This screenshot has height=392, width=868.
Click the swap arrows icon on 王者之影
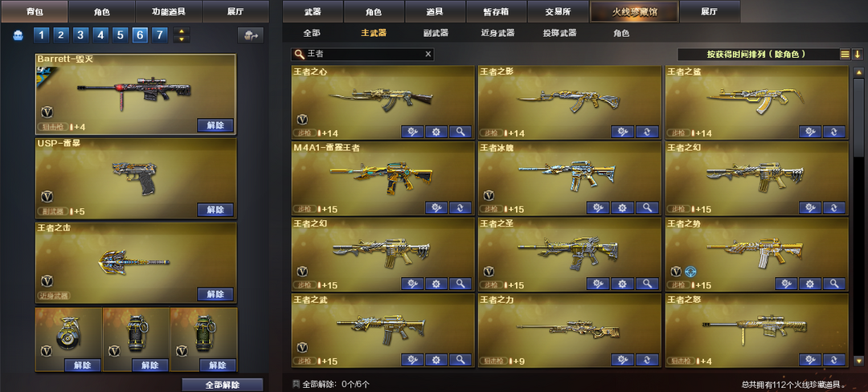tap(646, 132)
